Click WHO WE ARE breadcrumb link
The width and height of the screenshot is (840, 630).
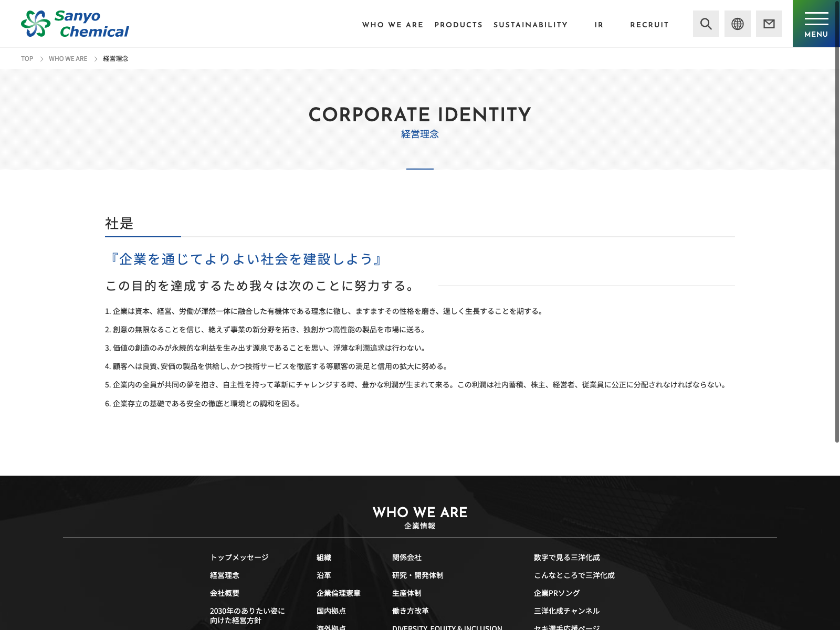pos(68,59)
